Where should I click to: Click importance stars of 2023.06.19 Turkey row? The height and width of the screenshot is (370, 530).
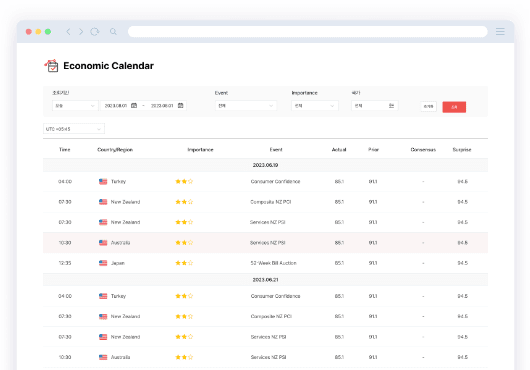(x=184, y=181)
